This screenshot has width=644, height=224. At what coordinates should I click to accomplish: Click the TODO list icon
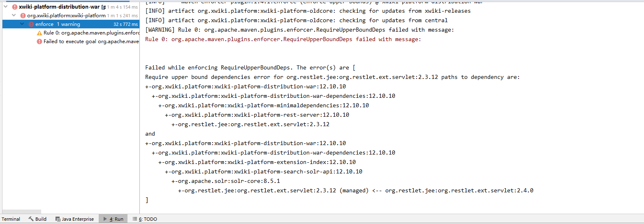pyautogui.click(x=135, y=219)
